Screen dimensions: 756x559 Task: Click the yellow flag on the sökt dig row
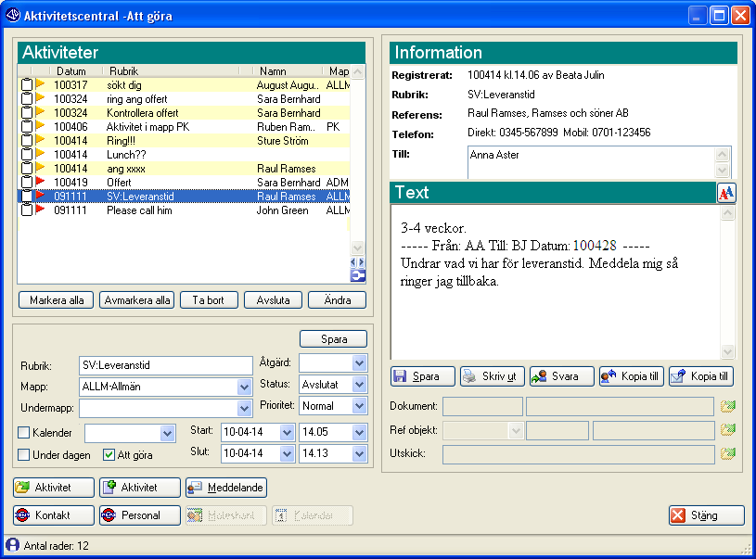(x=41, y=83)
